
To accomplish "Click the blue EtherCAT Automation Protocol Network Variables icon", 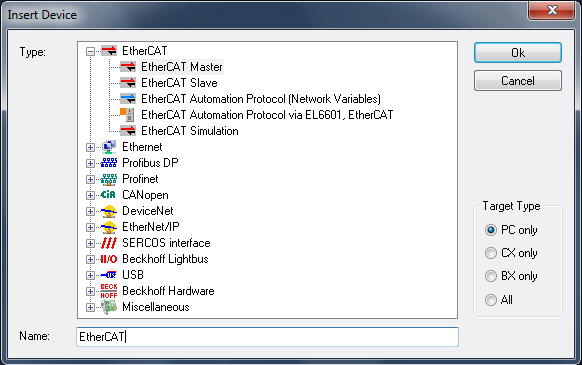I will click(128, 99).
